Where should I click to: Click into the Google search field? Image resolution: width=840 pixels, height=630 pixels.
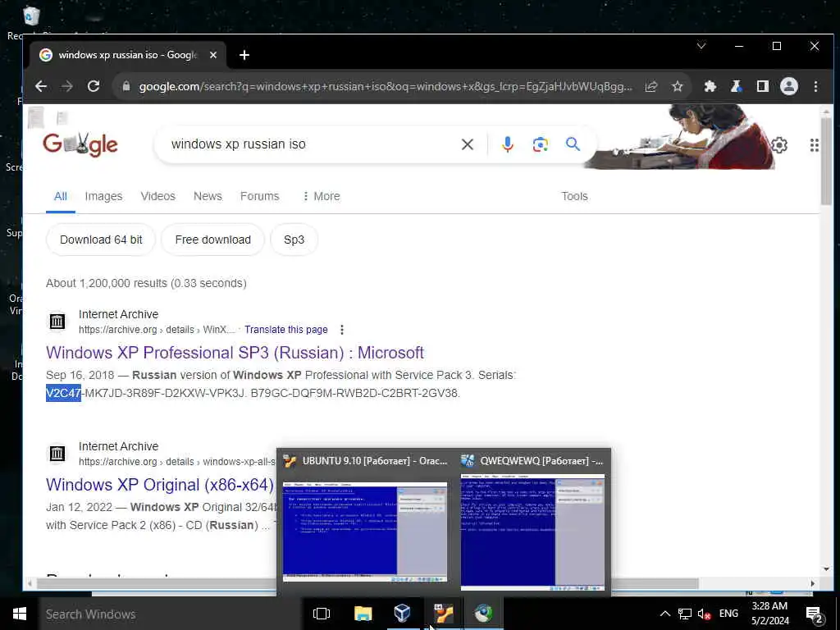coord(311,144)
